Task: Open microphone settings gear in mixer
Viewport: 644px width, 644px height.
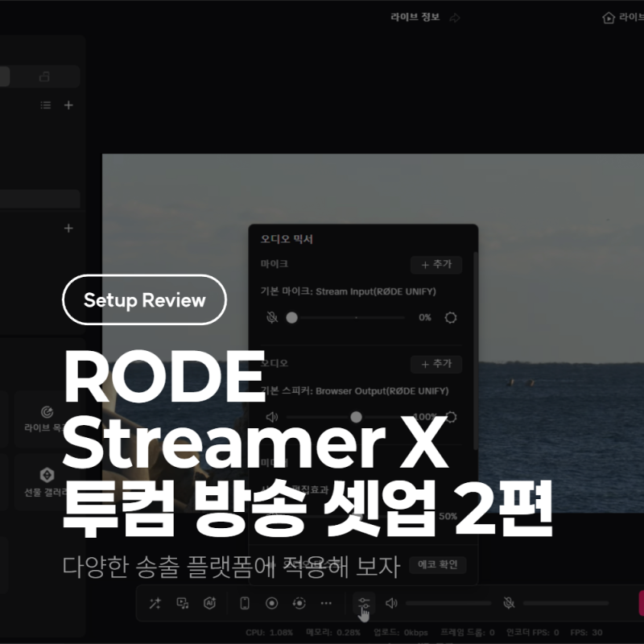Action: (451, 317)
